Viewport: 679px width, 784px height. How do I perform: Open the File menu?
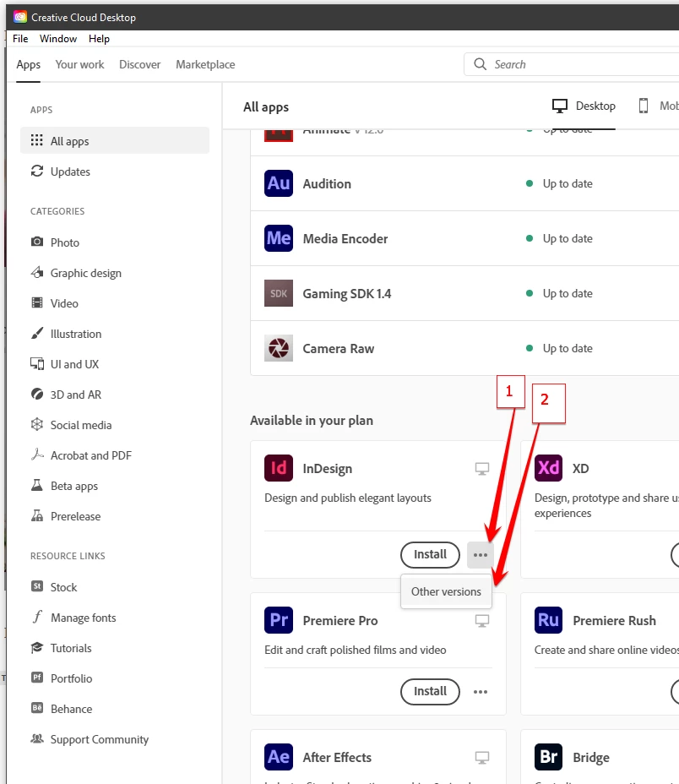[20, 39]
